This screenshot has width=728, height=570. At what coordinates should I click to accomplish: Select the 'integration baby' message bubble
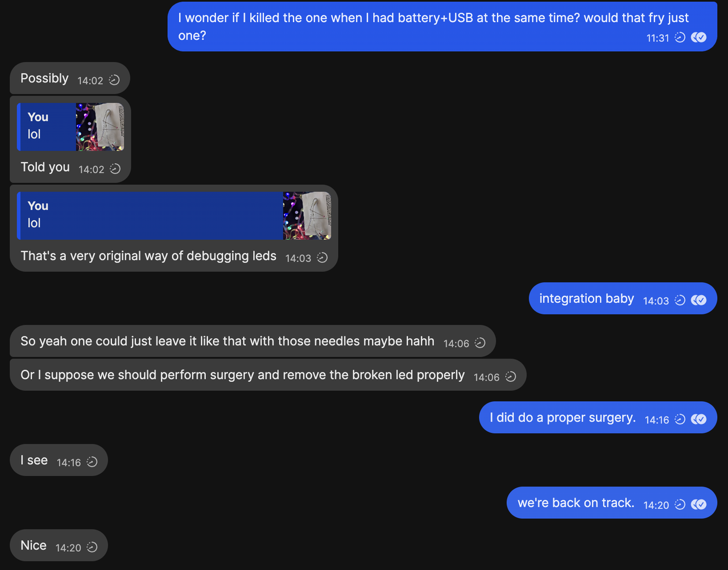pyautogui.click(x=623, y=298)
